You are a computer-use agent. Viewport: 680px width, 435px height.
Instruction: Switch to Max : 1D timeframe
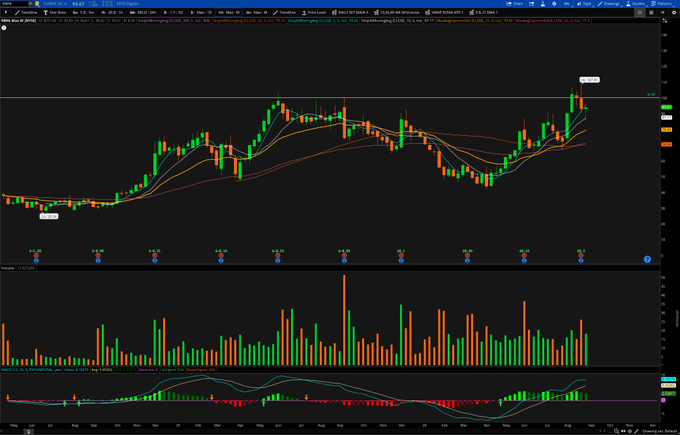click(x=201, y=13)
